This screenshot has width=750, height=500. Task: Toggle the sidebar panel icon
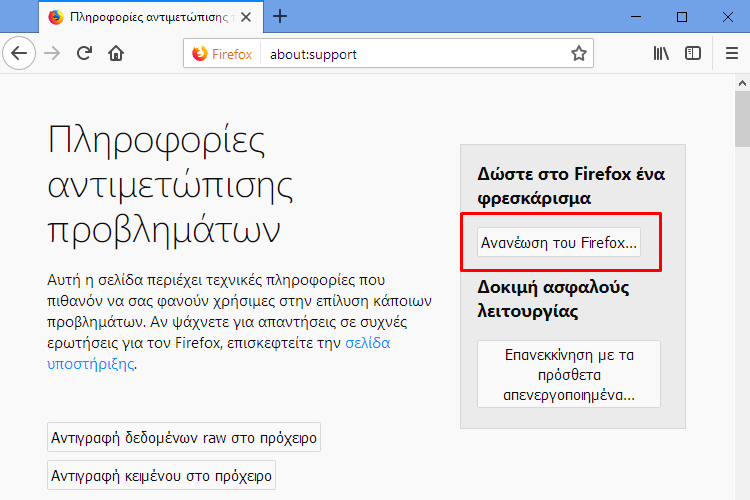(x=693, y=53)
